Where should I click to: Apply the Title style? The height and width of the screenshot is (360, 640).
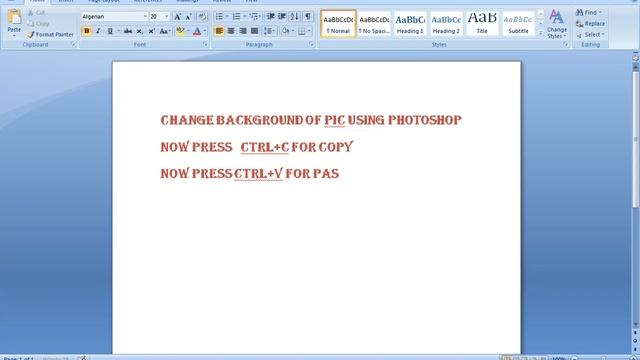click(482, 24)
